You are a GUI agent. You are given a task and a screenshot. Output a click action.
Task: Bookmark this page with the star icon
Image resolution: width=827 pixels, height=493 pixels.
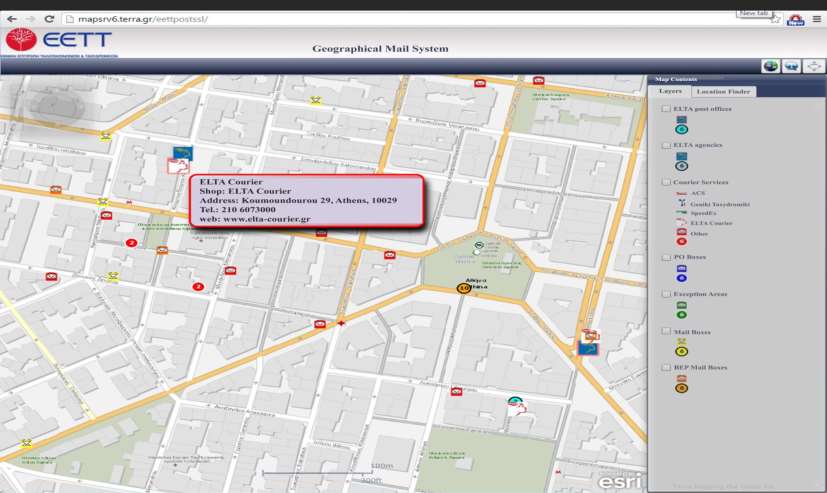point(775,20)
